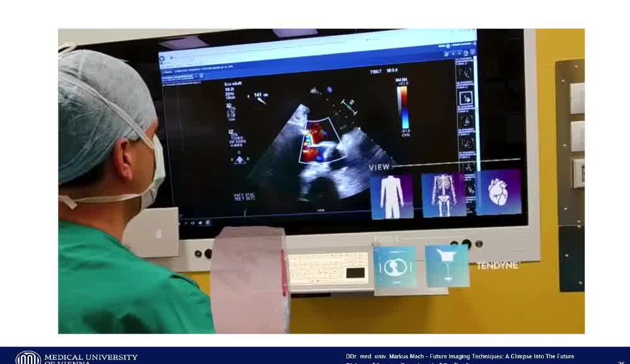Select the skeleton view tile
This screenshot has width=630, height=364.
click(443, 195)
